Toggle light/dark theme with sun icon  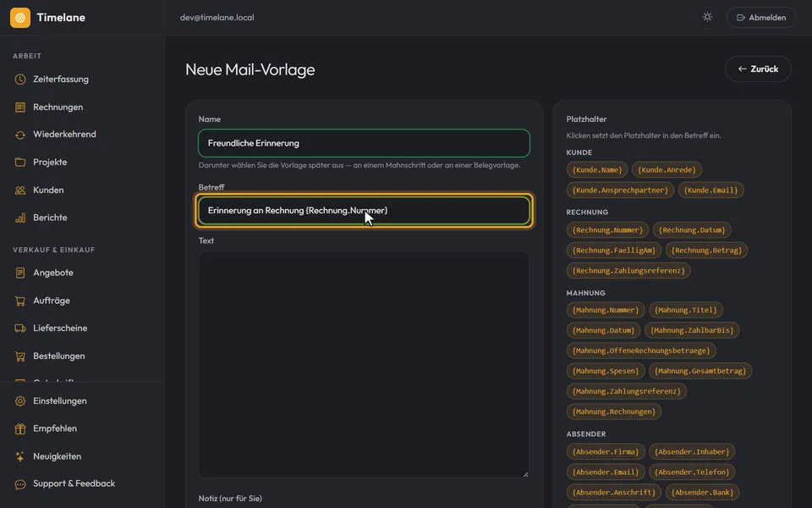pos(707,17)
